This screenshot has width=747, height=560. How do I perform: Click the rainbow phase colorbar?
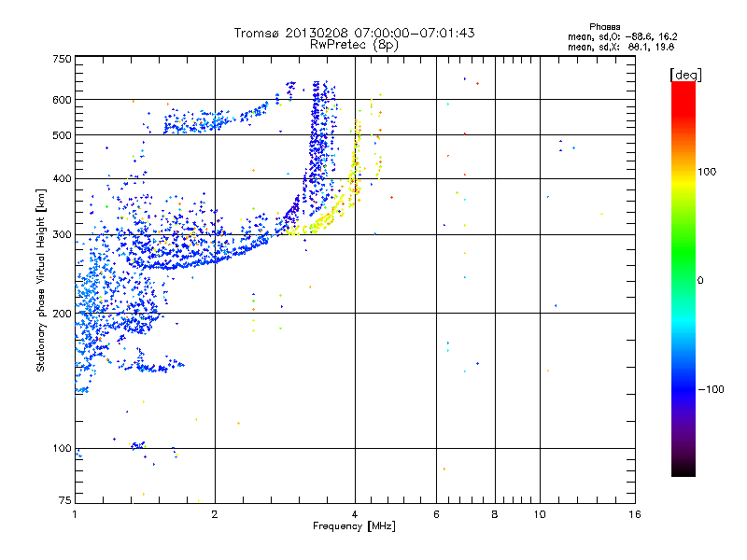[x=684, y=278]
